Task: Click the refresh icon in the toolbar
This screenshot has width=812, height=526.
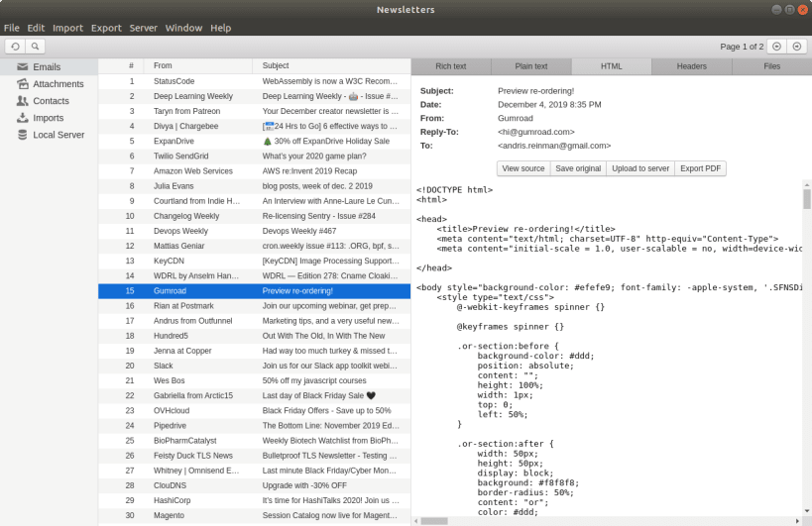Action: pos(15,46)
